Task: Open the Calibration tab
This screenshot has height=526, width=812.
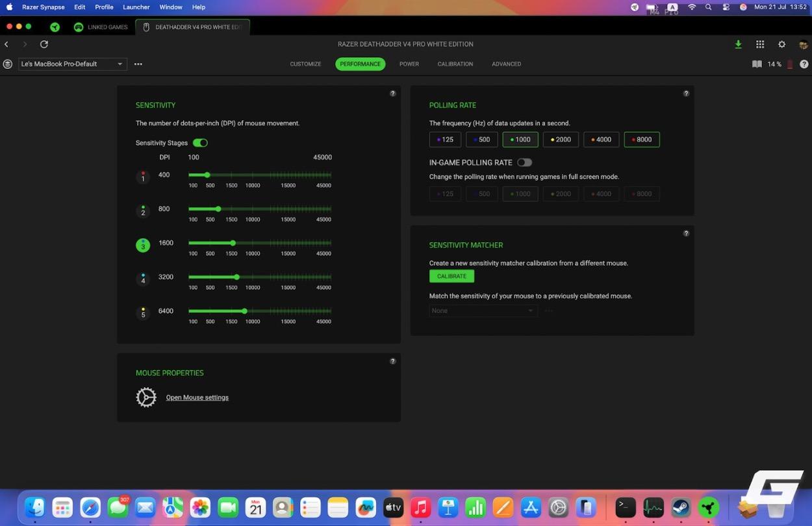Action: coord(455,64)
